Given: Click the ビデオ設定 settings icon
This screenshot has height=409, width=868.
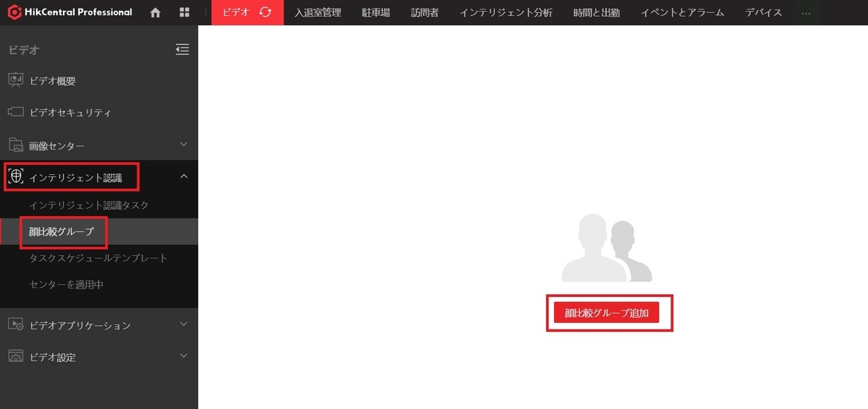Looking at the screenshot, I should point(16,356).
